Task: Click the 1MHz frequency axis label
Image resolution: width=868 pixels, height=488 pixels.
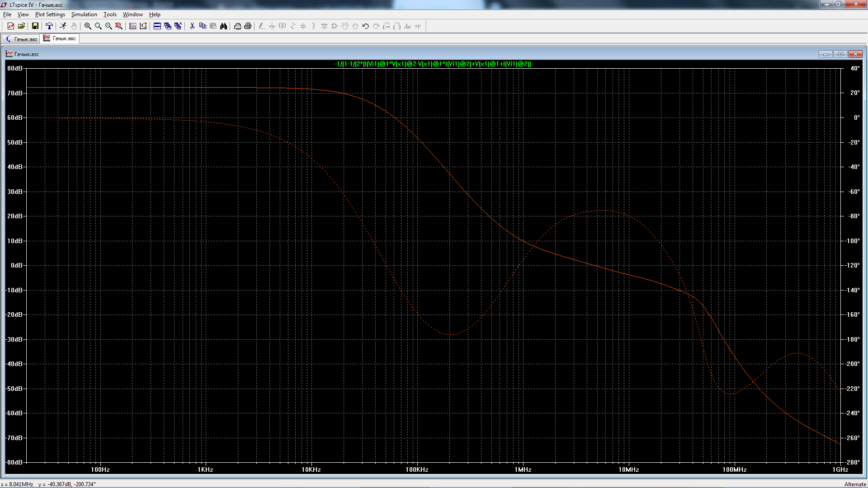Action: 523,469
